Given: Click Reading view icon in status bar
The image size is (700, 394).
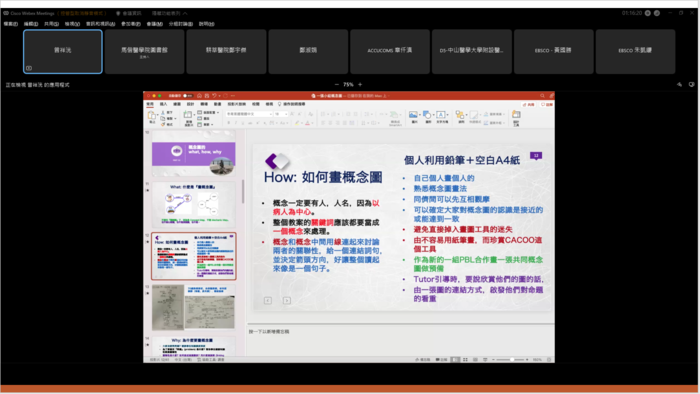Looking at the screenshot, I should pos(475,360).
